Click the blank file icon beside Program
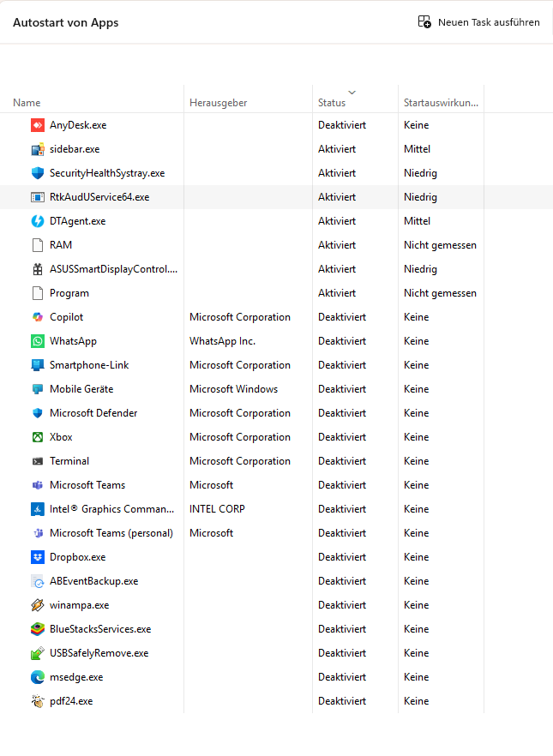This screenshot has height=756, width=553. click(38, 293)
